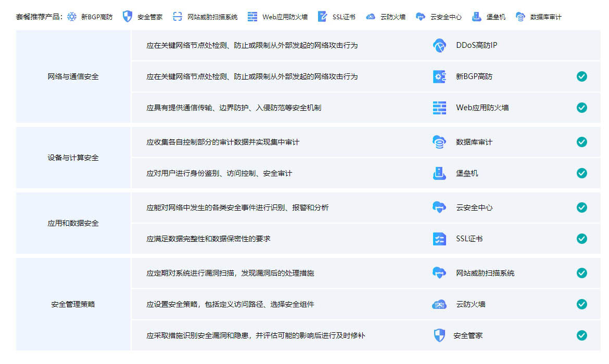The height and width of the screenshot is (364, 609).
Task: Click requirement 应采取措施识别安全漏洞和隐患 text
Action: pyautogui.click(x=256, y=335)
